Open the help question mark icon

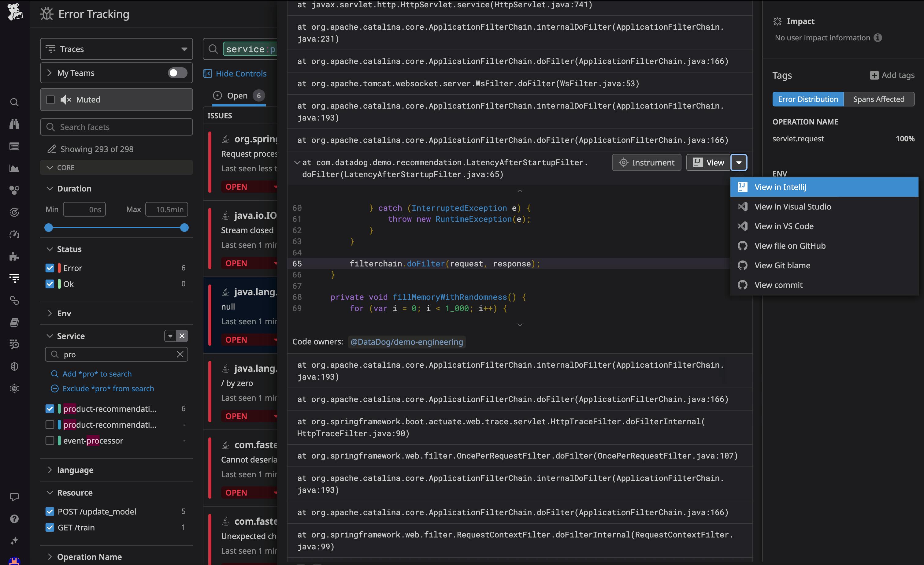14,519
